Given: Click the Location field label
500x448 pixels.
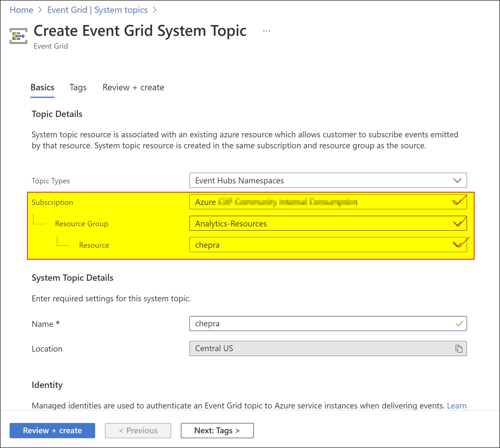Looking at the screenshot, I should point(47,349).
